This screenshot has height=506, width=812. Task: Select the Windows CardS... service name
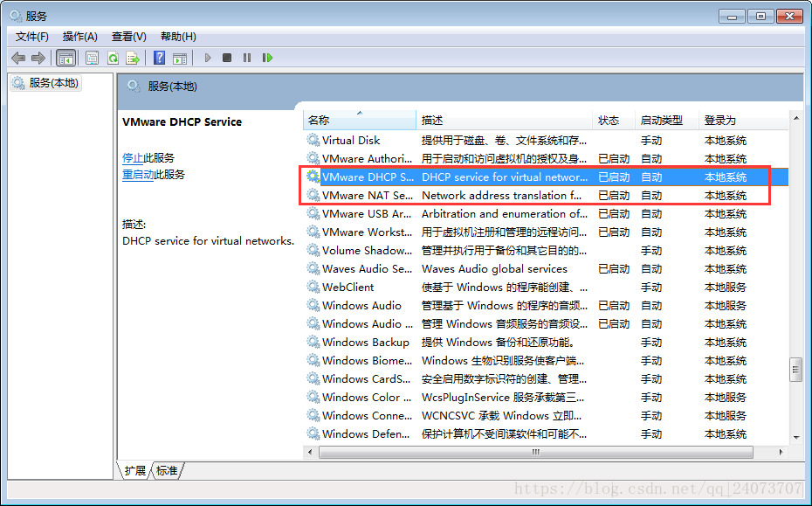tap(366, 378)
